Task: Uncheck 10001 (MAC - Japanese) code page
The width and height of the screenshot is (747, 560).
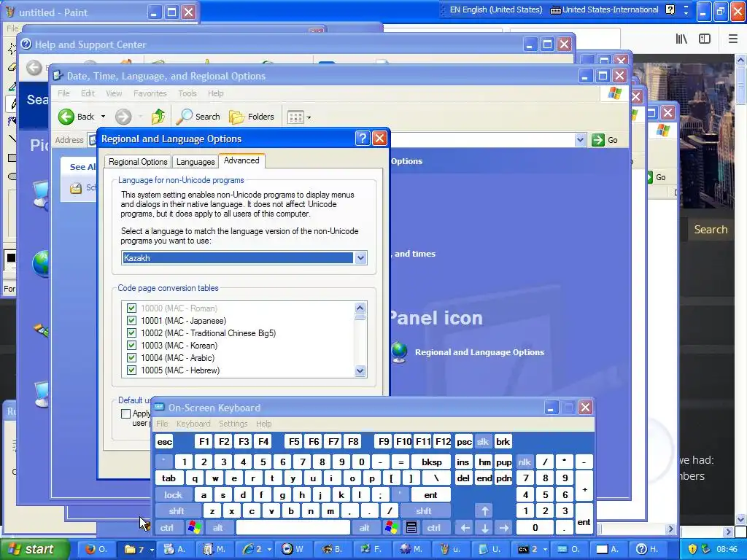Action: coord(132,321)
